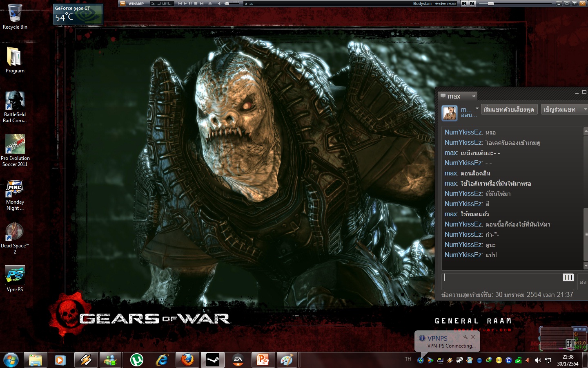Open the Windows Start menu

[x=11, y=360]
